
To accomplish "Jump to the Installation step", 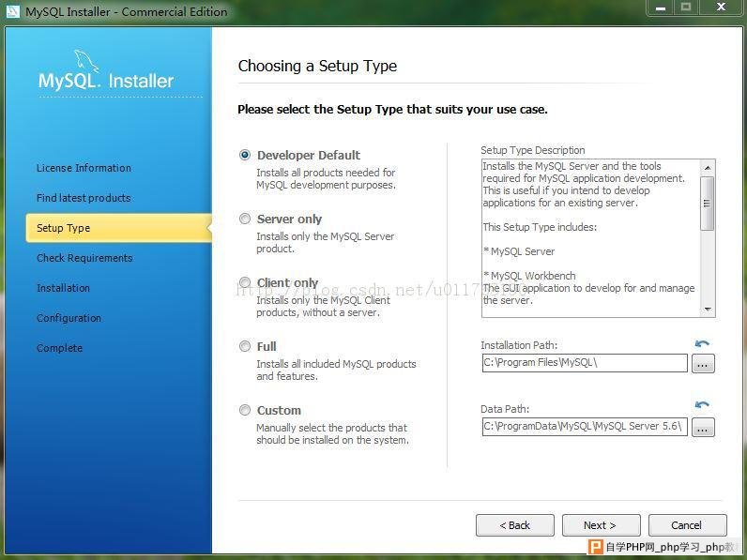I will tap(64, 288).
